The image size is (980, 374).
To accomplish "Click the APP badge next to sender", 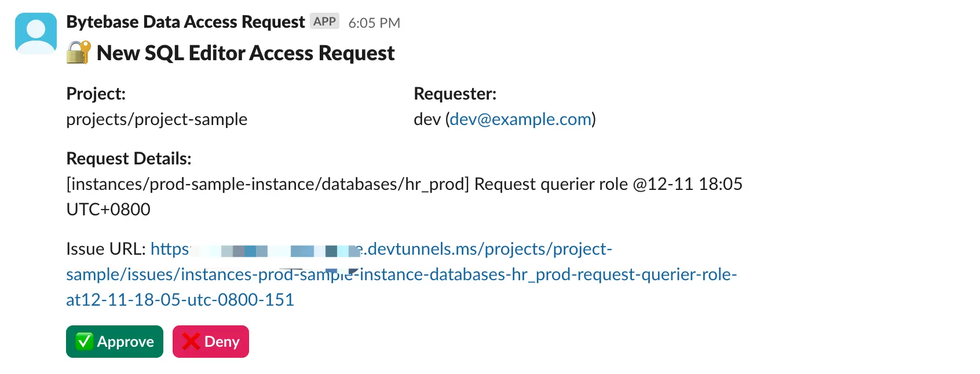I will point(324,21).
